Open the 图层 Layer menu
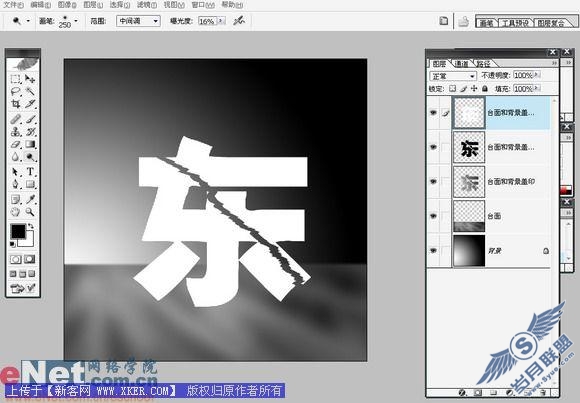The height and width of the screenshot is (403, 580). pos(93,5)
